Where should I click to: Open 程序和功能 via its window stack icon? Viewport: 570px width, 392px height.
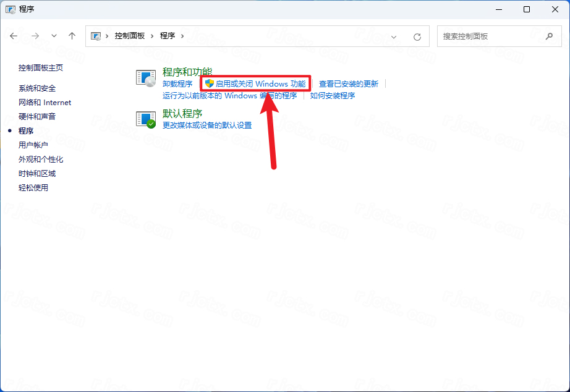[145, 78]
